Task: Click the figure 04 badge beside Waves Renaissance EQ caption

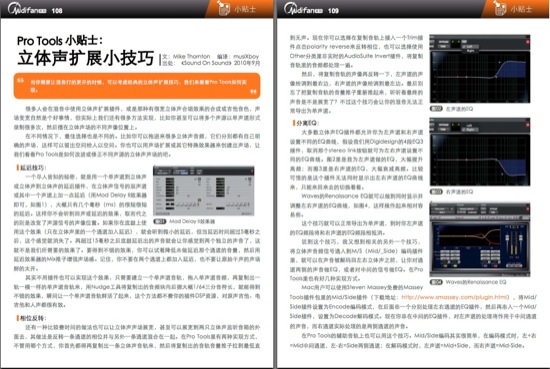Action: [x=436, y=282]
